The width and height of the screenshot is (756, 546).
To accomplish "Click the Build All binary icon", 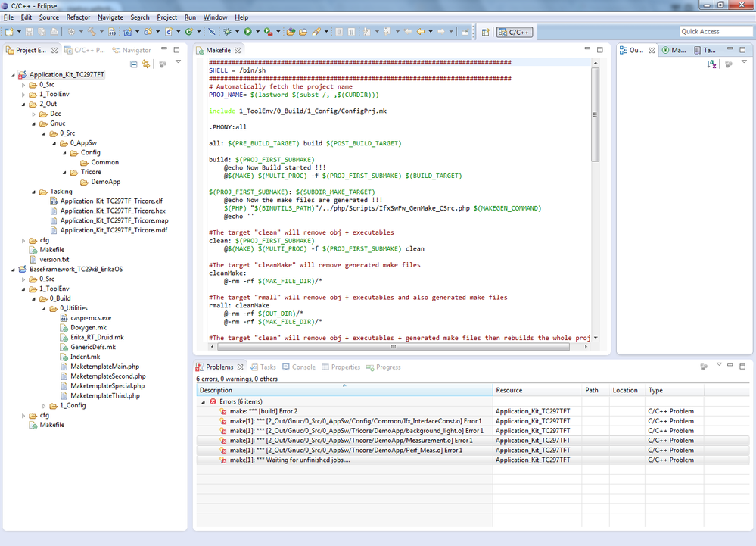I will click(112, 32).
